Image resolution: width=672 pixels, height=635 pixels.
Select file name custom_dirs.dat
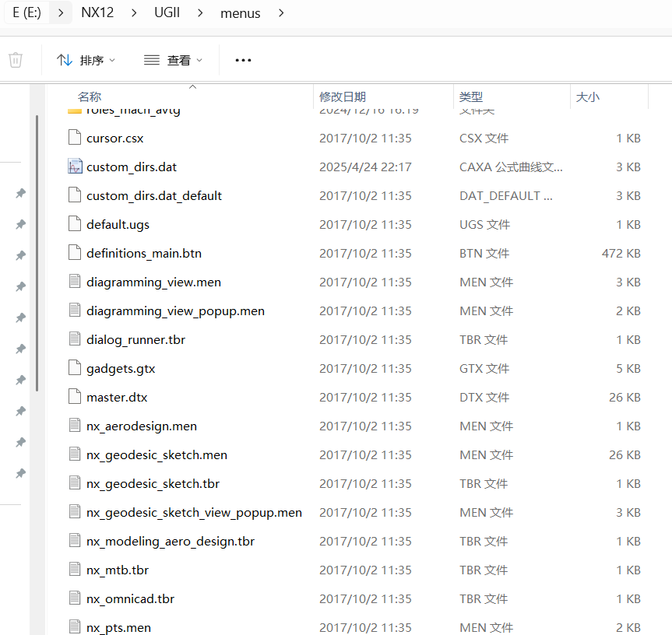132,167
